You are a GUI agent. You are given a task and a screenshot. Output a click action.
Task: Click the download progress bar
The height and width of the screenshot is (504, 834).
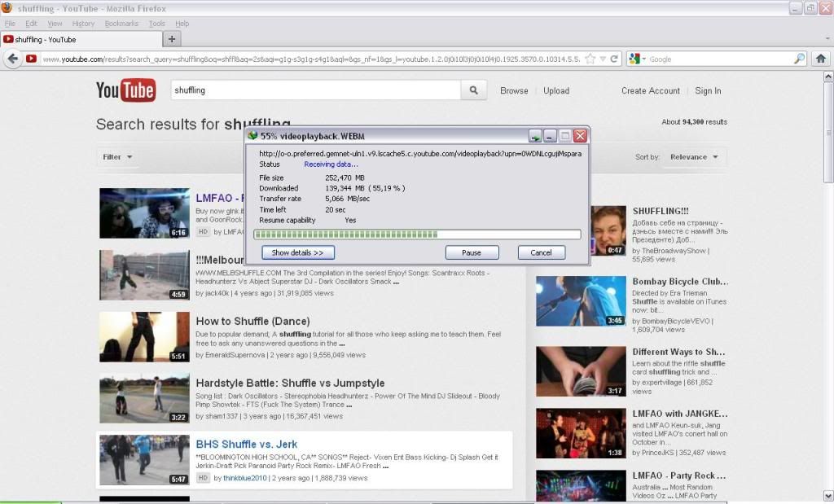click(416, 234)
